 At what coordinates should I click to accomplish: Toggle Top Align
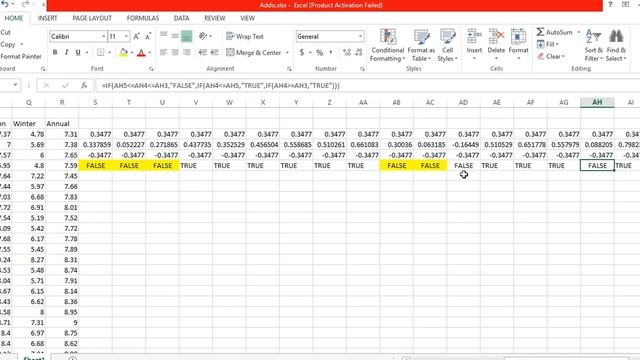(x=164, y=36)
